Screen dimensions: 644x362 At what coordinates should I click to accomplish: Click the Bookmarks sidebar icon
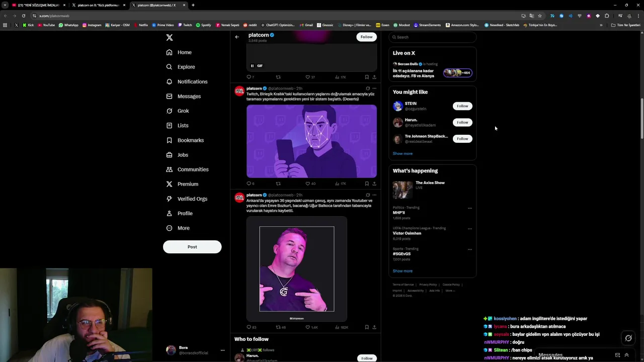pyautogui.click(x=169, y=140)
